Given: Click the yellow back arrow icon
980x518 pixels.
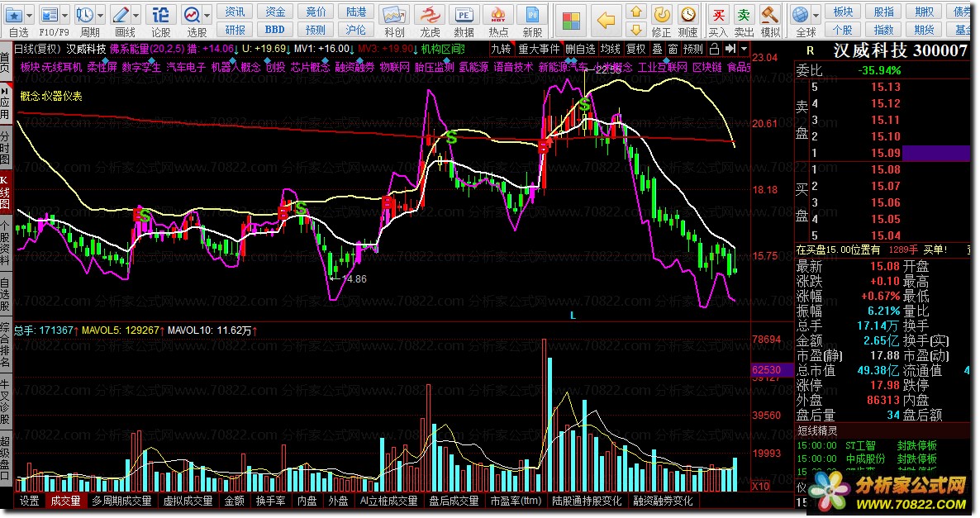Looking at the screenshot, I should [606, 21].
